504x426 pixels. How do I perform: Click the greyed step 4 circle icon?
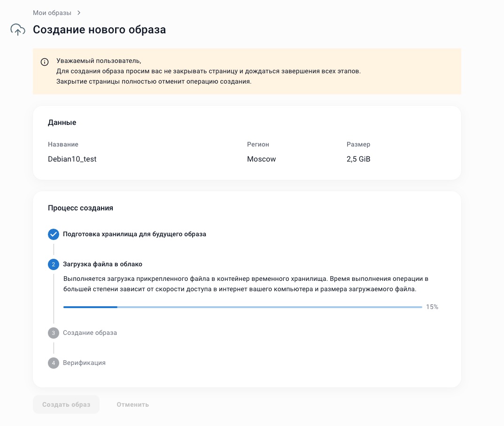(x=54, y=363)
